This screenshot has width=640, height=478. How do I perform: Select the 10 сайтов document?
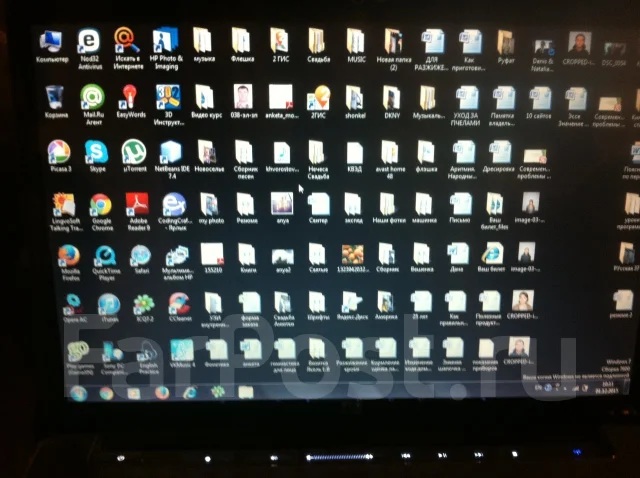pos(538,103)
